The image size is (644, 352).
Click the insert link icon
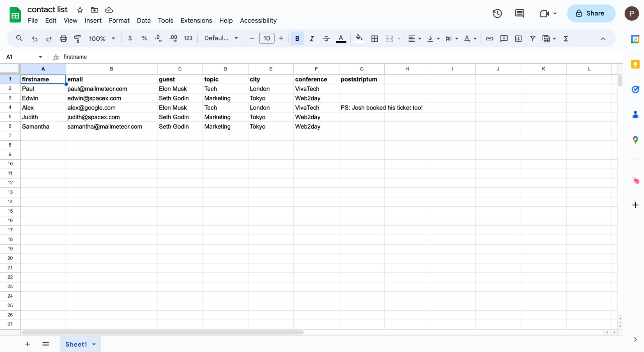[x=489, y=38]
